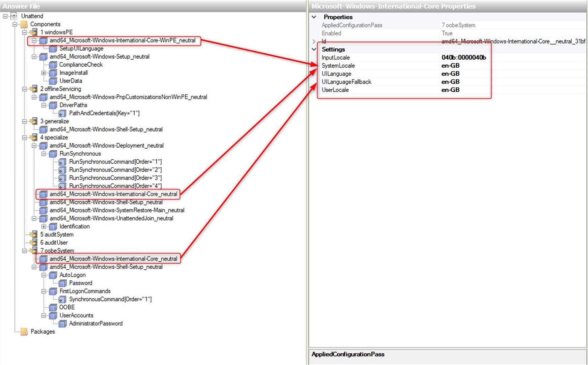
Task: Collapse the 7 oobeSystem pass
Action: (24, 251)
